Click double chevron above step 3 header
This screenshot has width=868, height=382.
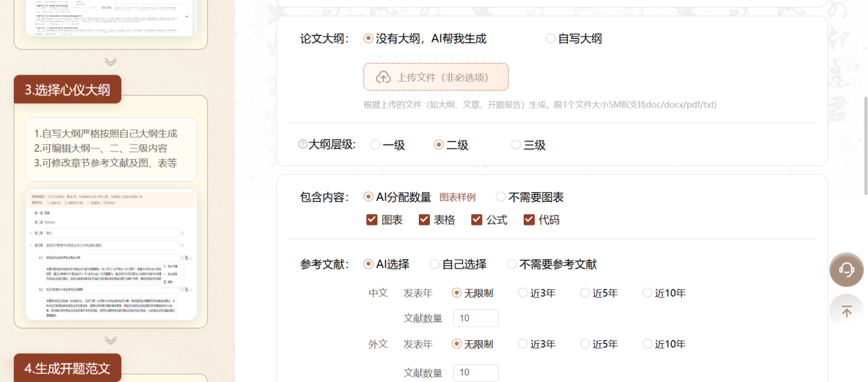coord(110,62)
